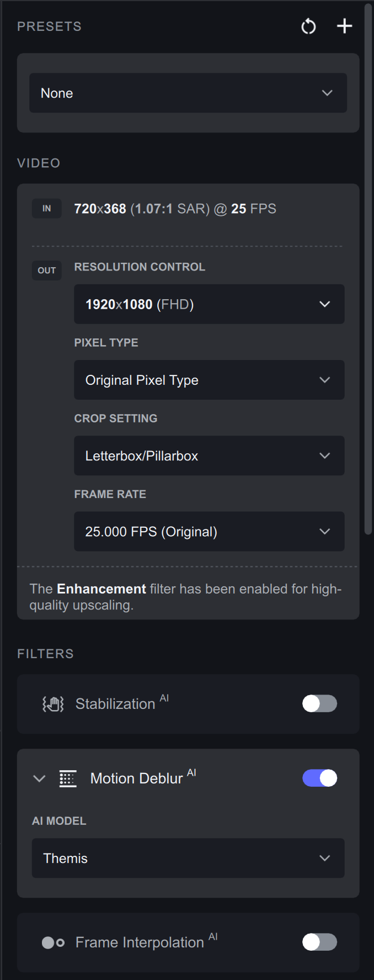Click the Motion Deblur filter label
Screen dimensions: 374x980
[136, 778]
